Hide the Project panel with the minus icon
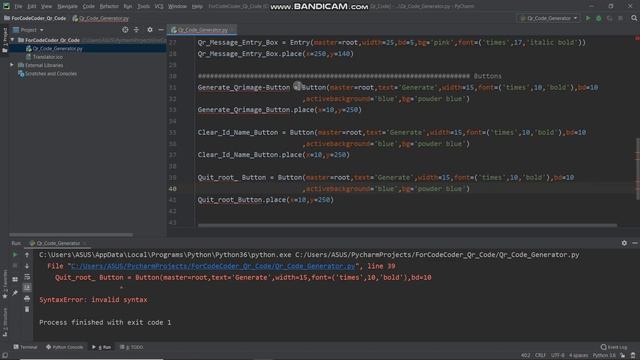640x360 pixels. [161, 30]
